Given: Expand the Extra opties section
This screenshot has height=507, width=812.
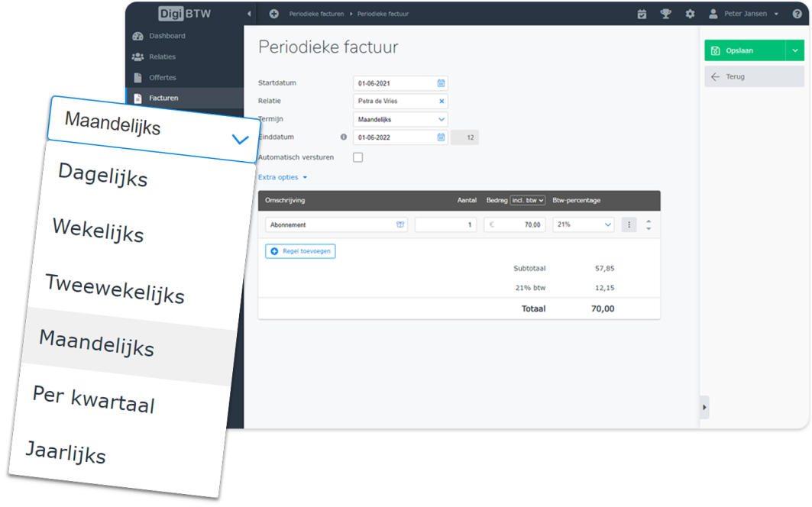Looking at the screenshot, I should [283, 177].
